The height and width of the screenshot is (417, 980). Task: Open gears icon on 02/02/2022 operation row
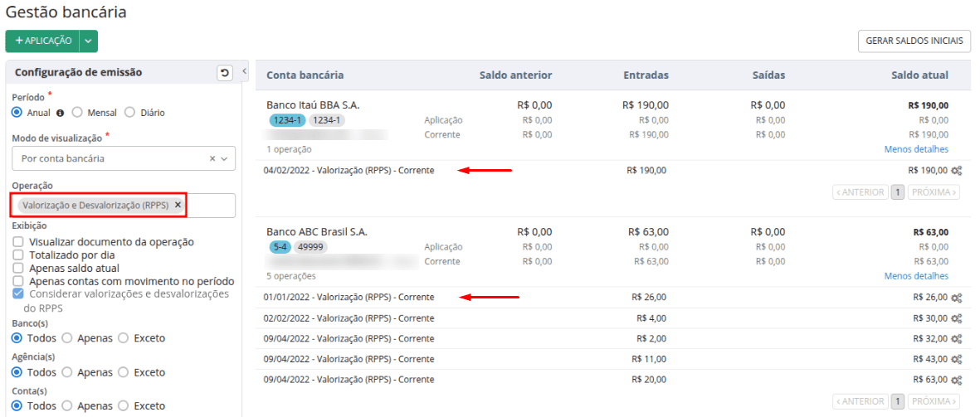pos(956,318)
